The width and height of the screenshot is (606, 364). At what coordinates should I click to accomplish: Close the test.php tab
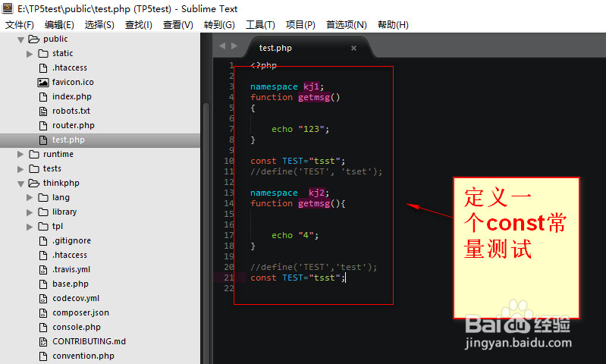coord(353,49)
